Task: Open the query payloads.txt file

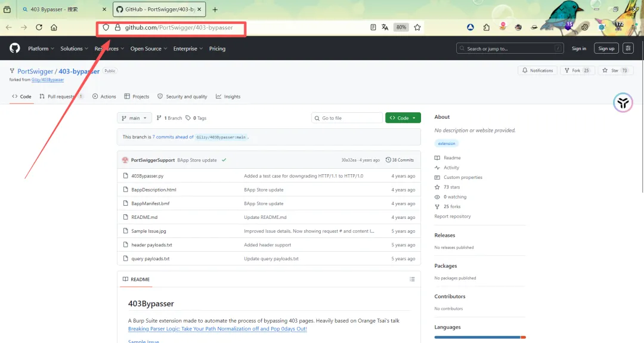Action: [150, 259]
